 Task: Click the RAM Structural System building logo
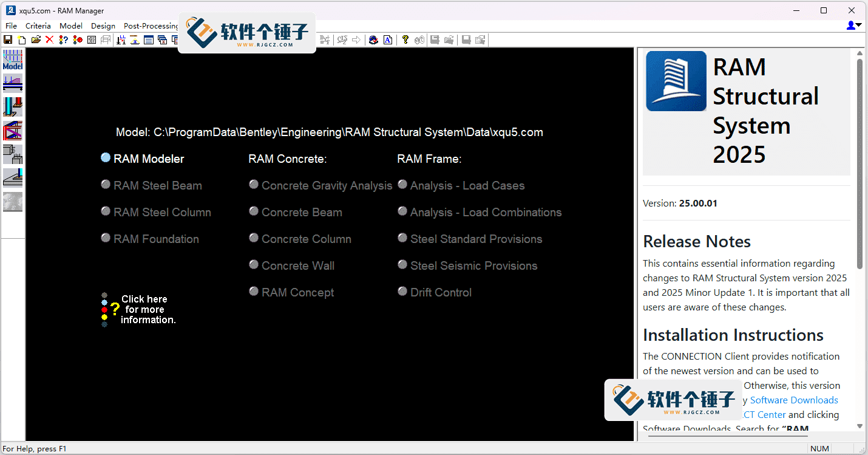[x=676, y=81]
